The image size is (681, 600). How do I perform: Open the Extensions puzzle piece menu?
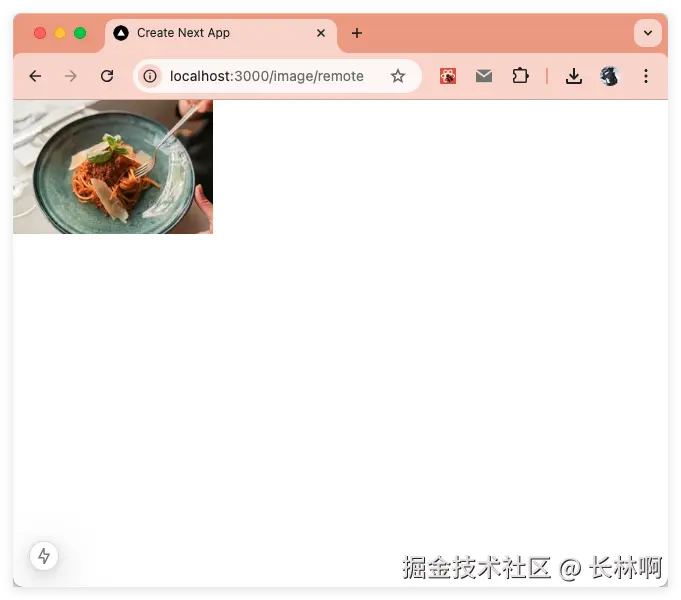click(520, 76)
